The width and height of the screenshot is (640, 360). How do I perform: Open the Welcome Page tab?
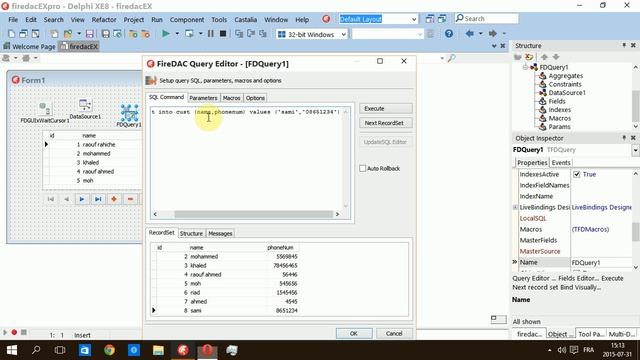[29, 47]
